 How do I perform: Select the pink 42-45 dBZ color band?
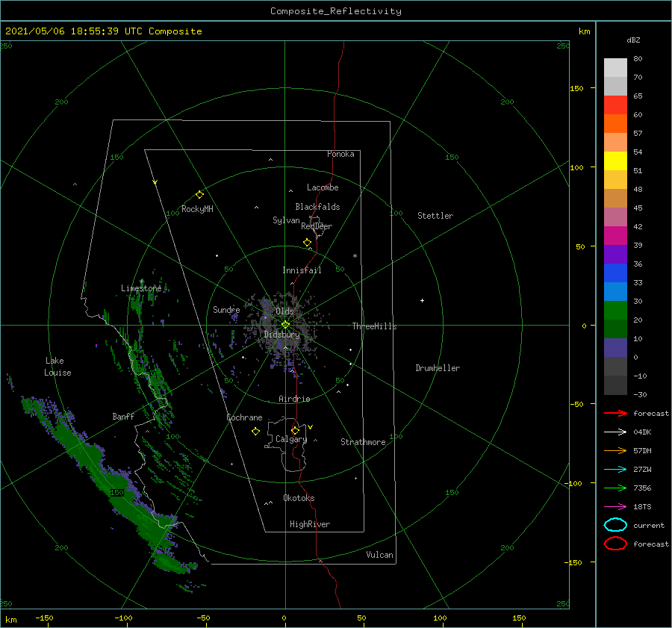coord(615,217)
